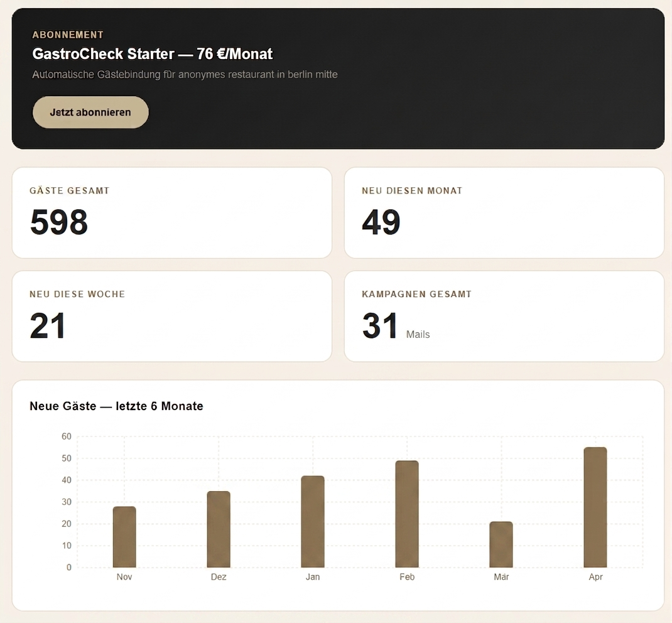This screenshot has width=672, height=623.
Task: Open the Neu diesen Monat card
Action: click(x=504, y=213)
